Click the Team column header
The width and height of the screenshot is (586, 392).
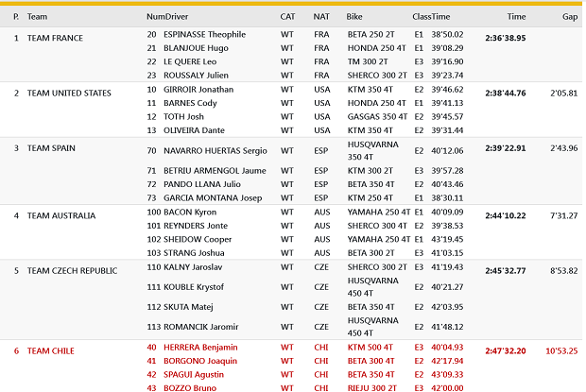(x=38, y=16)
